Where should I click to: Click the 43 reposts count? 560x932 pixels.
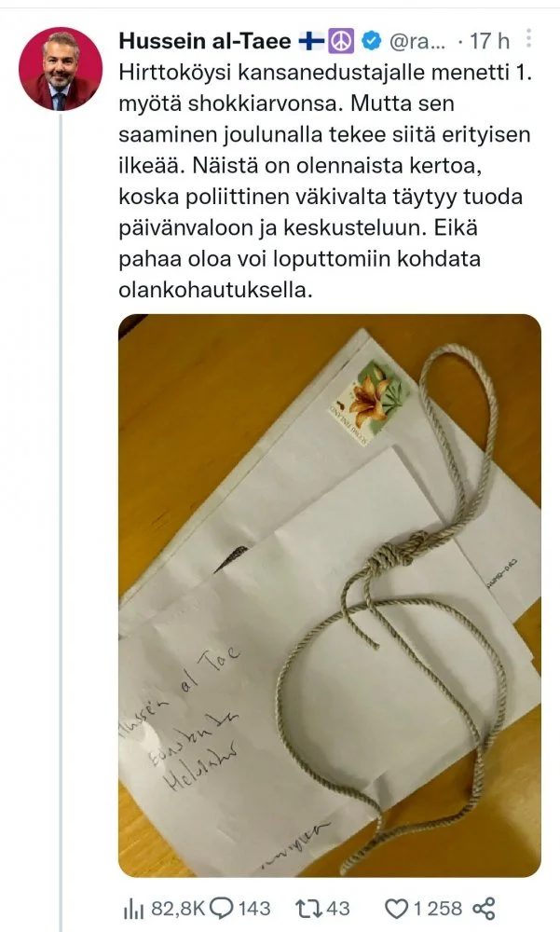click(x=337, y=908)
